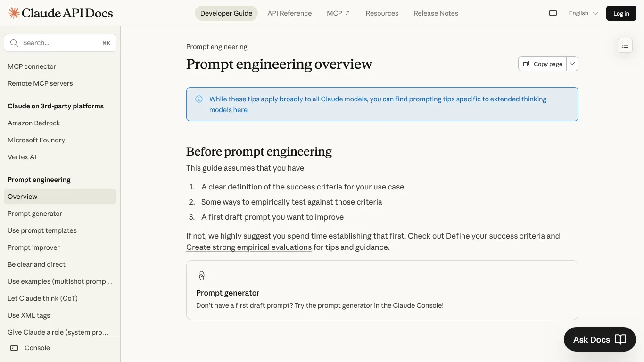The height and width of the screenshot is (362, 644).
Task: Open the Developer Guide tab
Action: pyautogui.click(x=226, y=13)
